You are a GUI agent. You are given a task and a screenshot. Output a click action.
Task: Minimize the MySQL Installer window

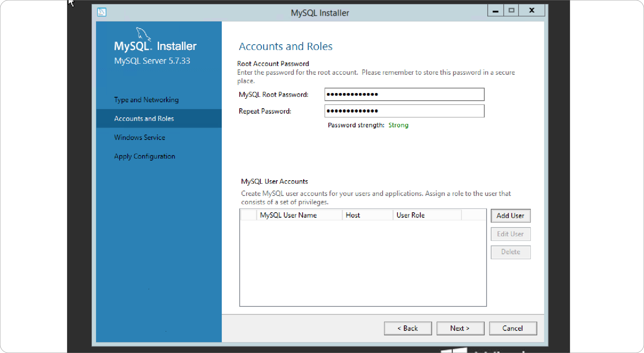point(495,10)
